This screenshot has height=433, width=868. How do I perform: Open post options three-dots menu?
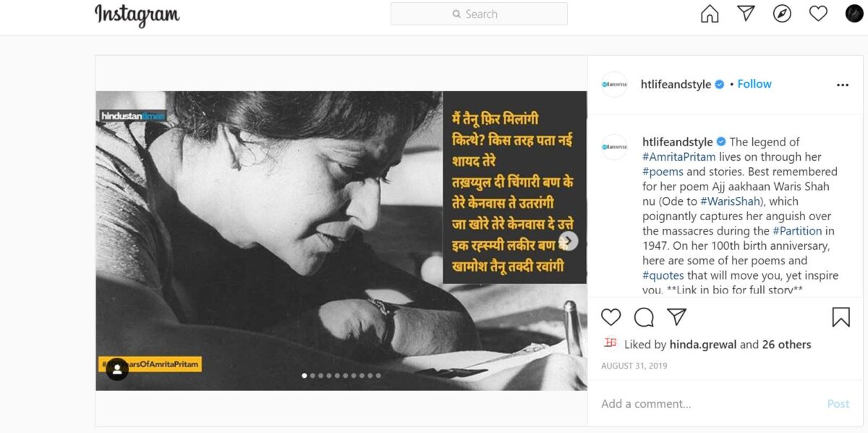(843, 85)
